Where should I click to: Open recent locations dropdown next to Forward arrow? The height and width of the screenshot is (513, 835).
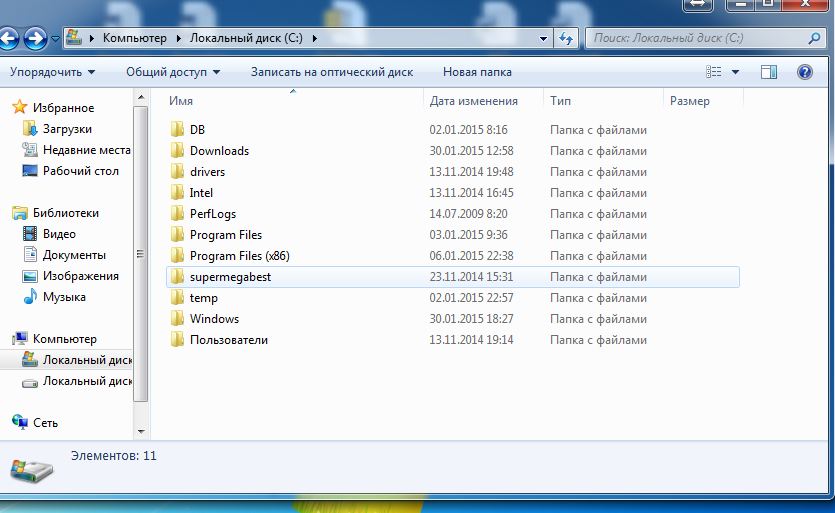[55, 39]
